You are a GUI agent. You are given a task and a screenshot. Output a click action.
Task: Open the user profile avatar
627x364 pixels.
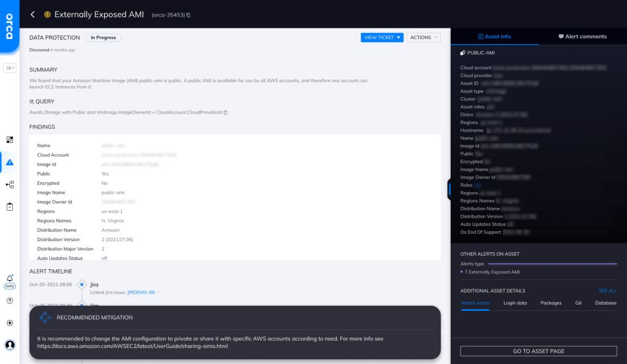[10, 344]
